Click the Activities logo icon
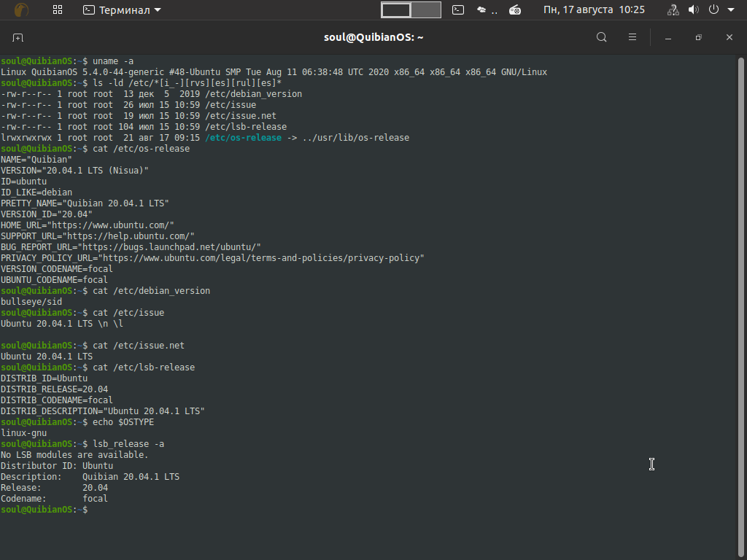 21,9
